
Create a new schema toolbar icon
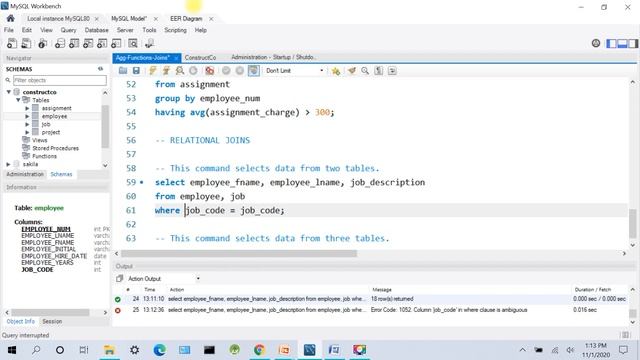pyautogui.click(x=60, y=43)
